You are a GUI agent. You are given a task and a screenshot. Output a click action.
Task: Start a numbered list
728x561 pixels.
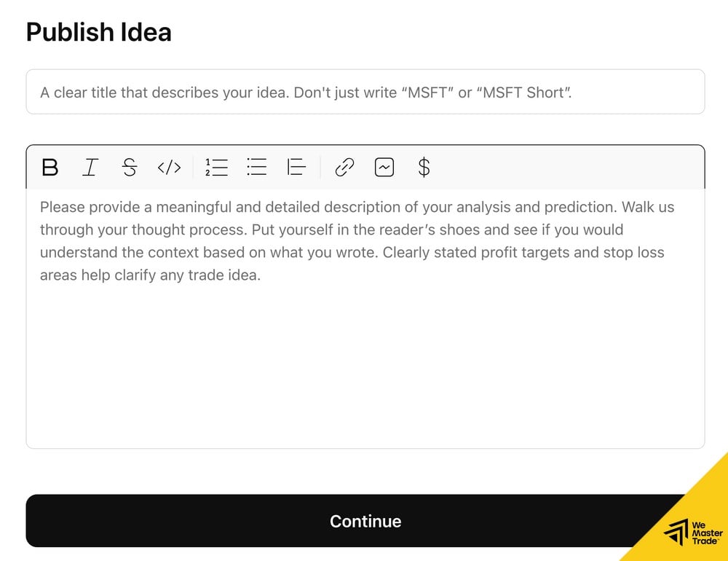coord(216,168)
